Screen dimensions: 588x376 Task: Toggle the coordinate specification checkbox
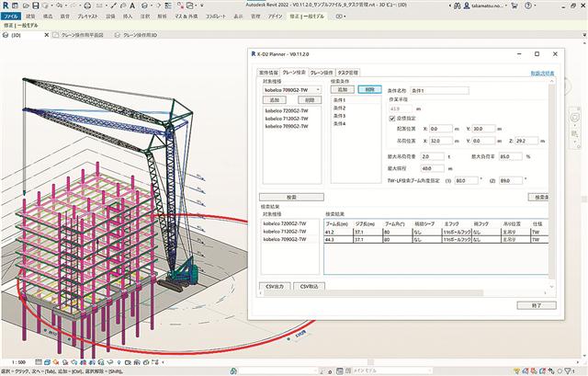(392, 119)
